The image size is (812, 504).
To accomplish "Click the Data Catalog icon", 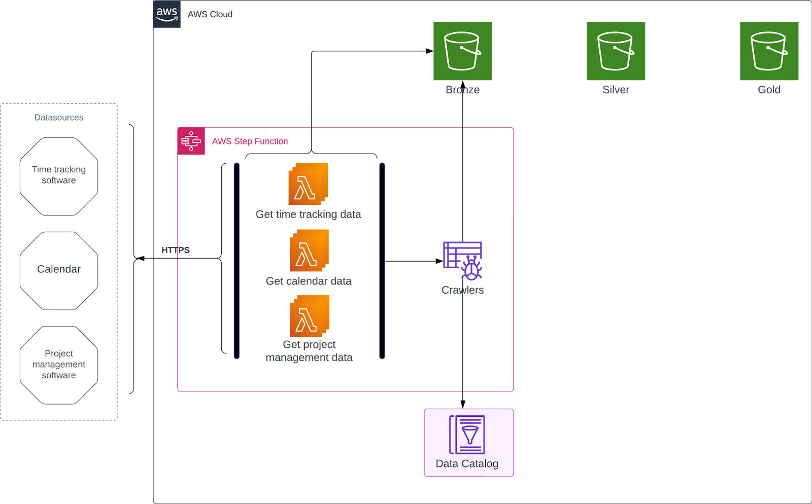I will 467,435.
